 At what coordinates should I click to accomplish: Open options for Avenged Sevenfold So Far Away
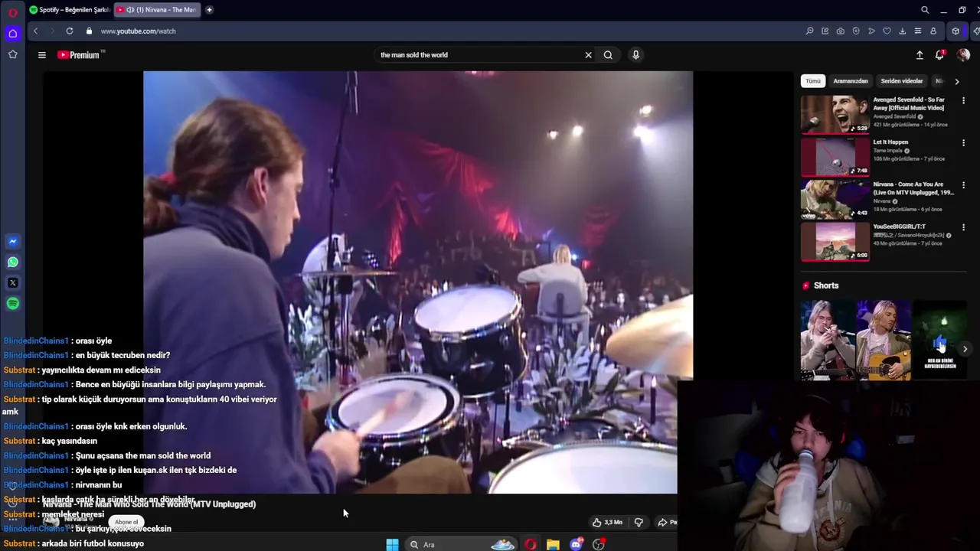(x=963, y=100)
